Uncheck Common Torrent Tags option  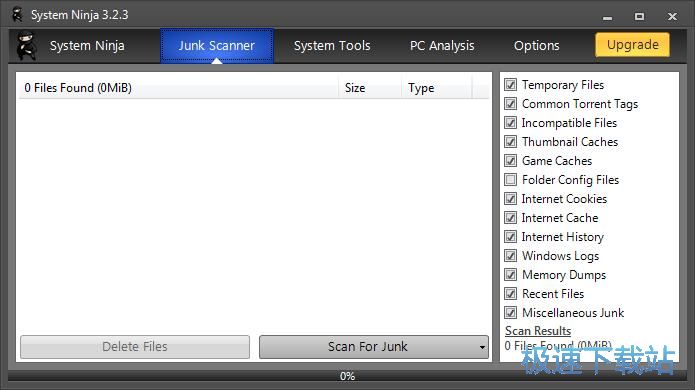[x=510, y=104]
